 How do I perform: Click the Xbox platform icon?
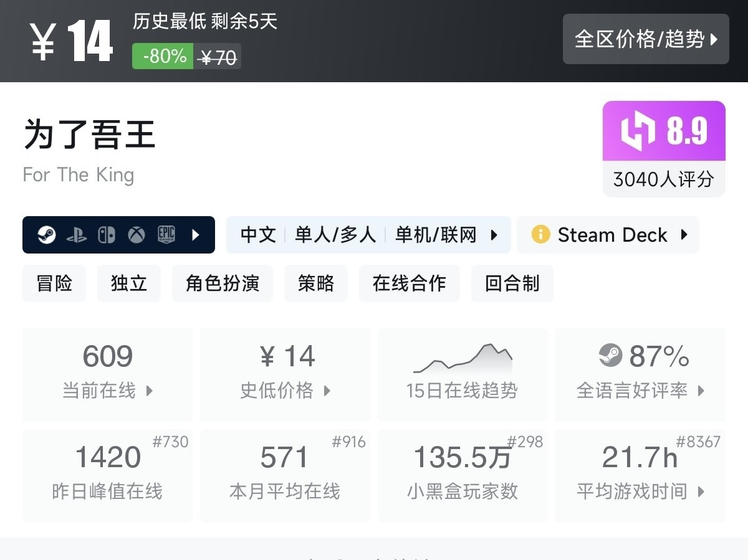pos(137,235)
